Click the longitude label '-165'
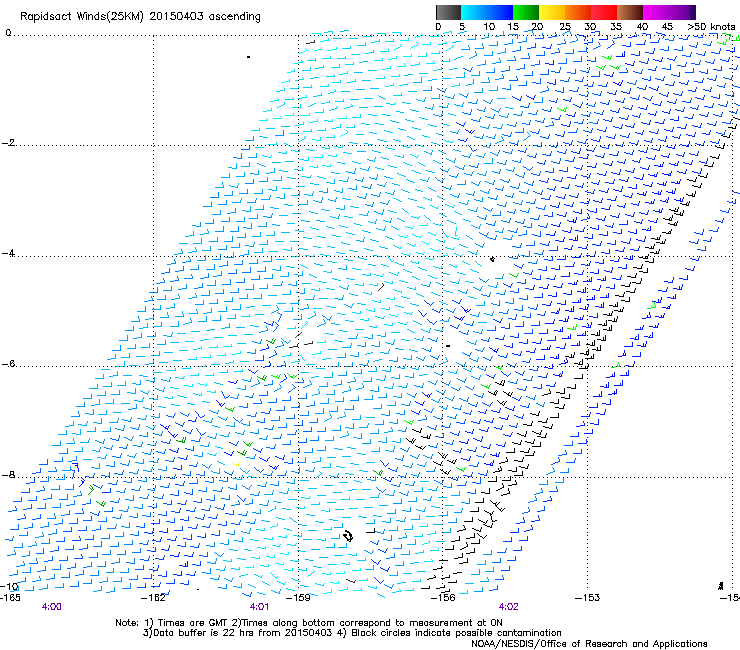The image size is (740, 650). [11, 598]
